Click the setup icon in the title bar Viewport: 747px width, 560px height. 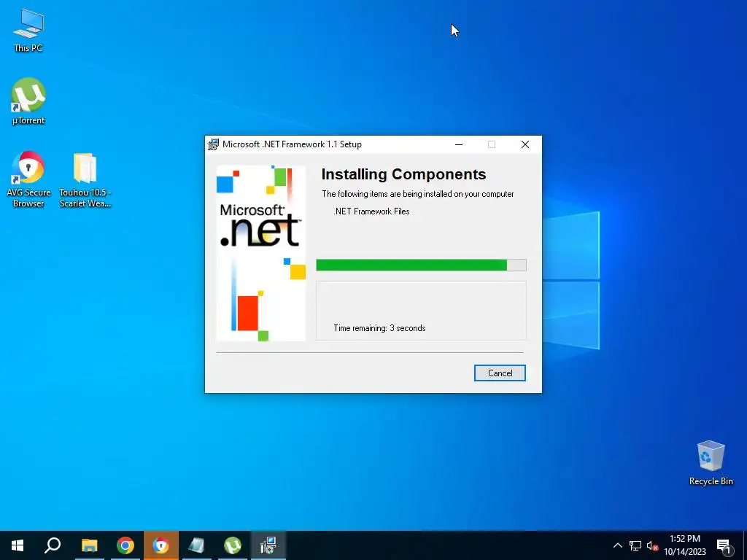pos(214,144)
